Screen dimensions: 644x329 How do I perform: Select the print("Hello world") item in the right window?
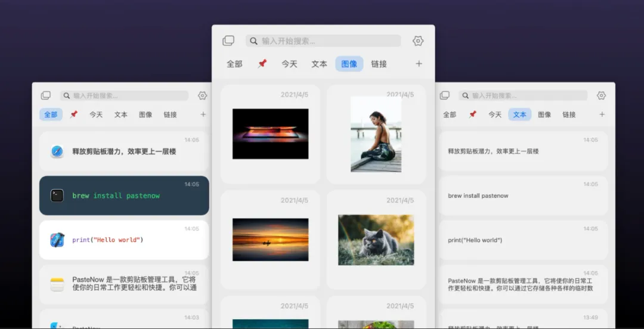pyautogui.click(x=523, y=240)
